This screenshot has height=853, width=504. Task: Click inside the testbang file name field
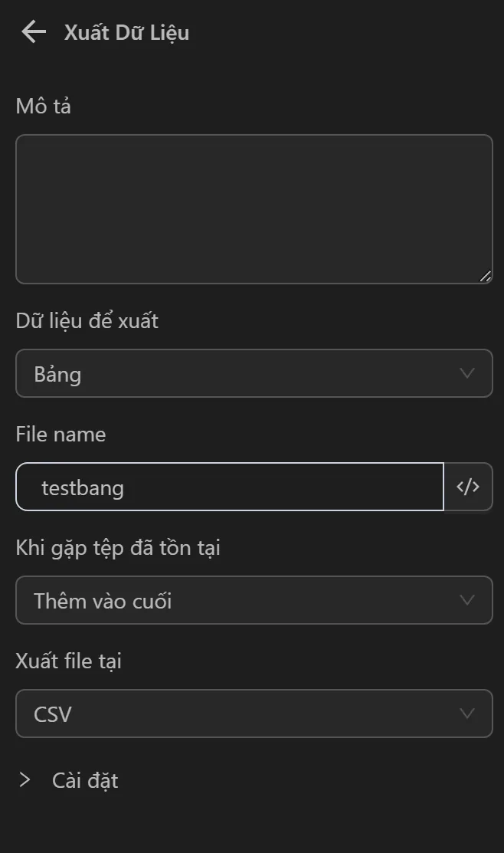pyautogui.click(x=230, y=487)
